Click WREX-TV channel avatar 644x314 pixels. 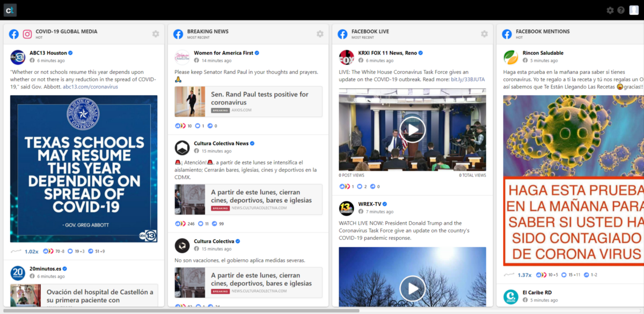[x=346, y=208]
